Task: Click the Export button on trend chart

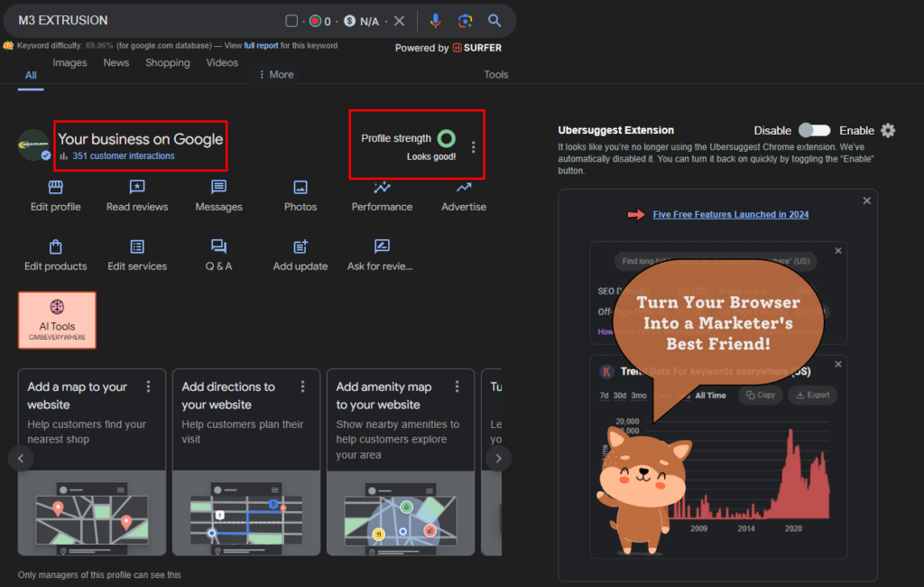Action: (x=813, y=396)
